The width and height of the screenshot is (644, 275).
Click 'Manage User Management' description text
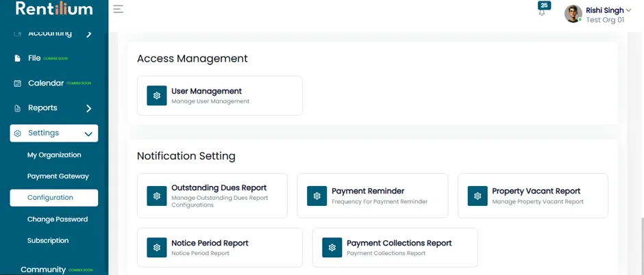[x=210, y=101]
